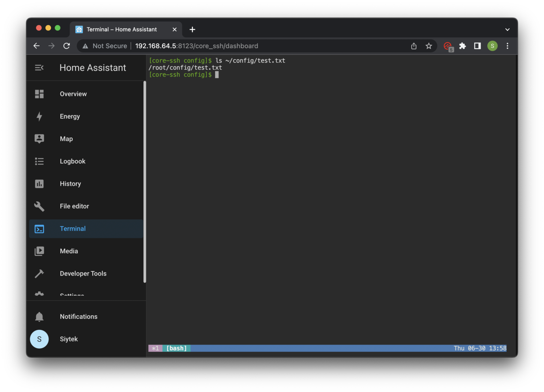Image resolution: width=544 pixels, height=392 pixels.
Task: Open the History chart icon
Action: [x=39, y=184]
